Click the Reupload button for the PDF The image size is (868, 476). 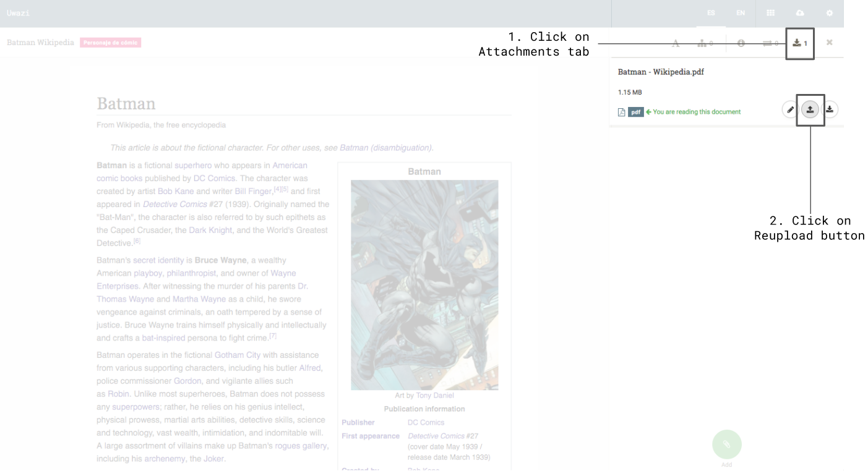[810, 110]
